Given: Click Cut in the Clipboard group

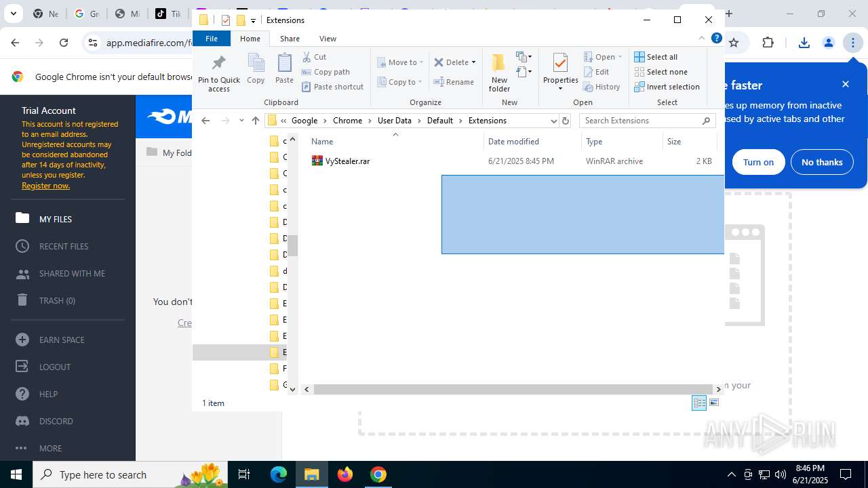Looking at the screenshot, I should (x=314, y=57).
